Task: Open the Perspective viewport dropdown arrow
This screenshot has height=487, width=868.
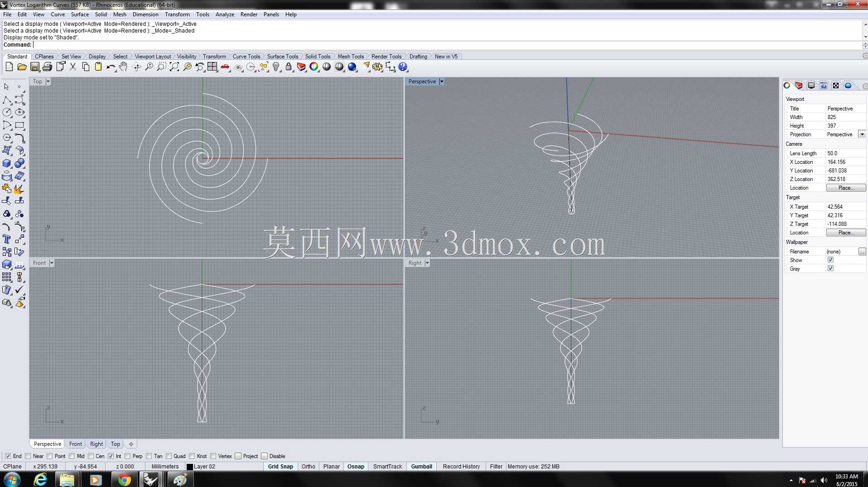Action: coord(442,81)
